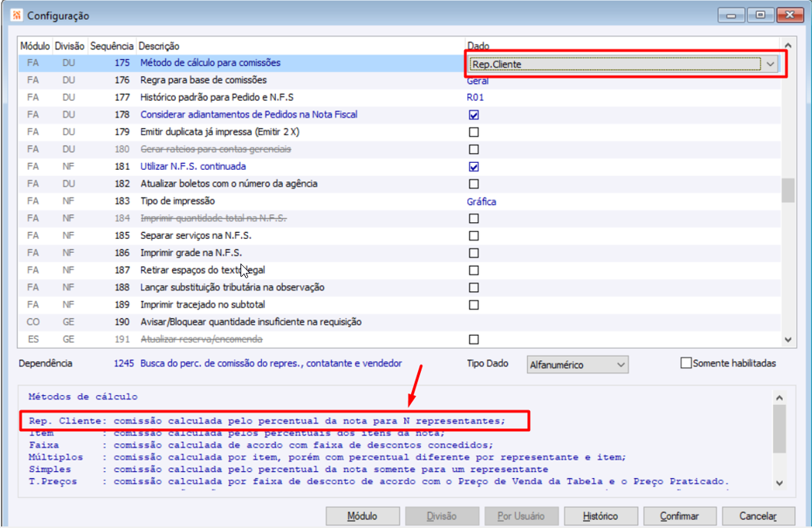Click sequence number 182 cell
The height and width of the screenshot is (528, 812).
122,184
